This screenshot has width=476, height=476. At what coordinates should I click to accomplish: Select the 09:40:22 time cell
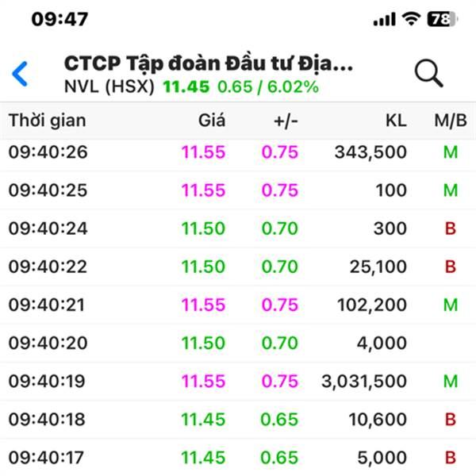(x=48, y=267)
